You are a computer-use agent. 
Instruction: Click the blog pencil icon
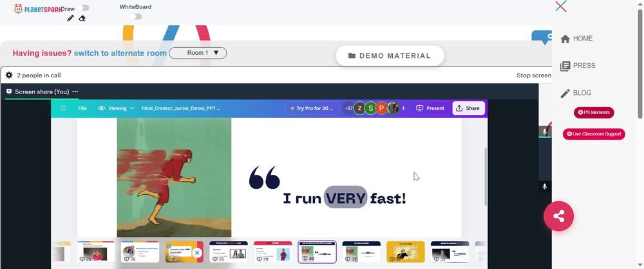pyautogui.click(x=565, y=93)
